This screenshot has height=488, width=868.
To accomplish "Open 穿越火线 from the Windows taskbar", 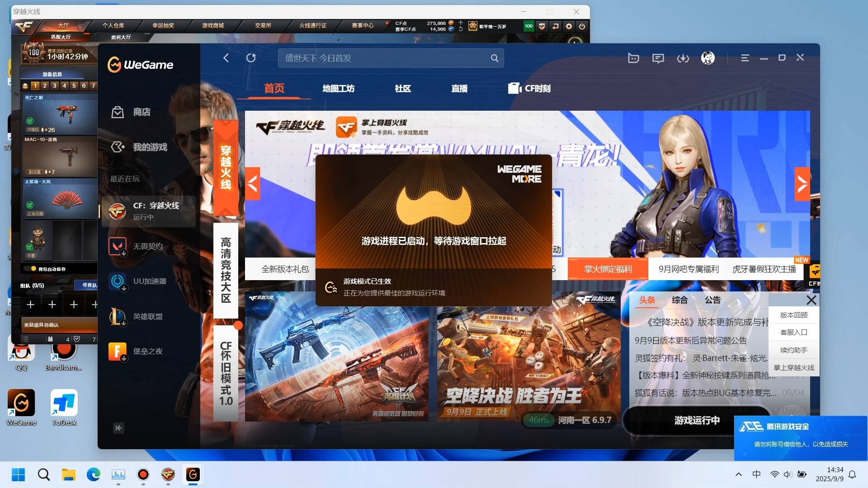I will [168, 475].
